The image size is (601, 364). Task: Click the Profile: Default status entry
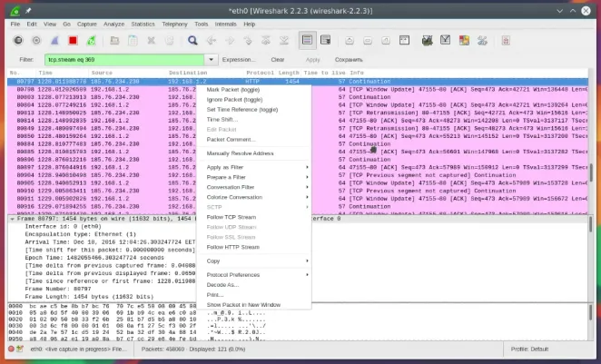529,349
